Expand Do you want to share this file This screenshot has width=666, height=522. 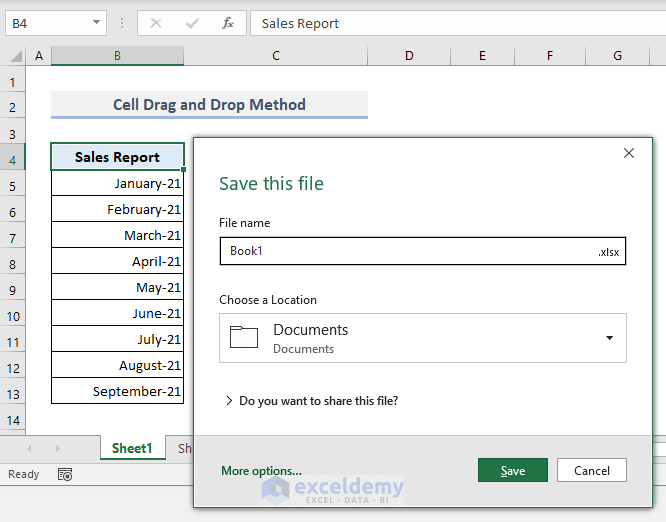[313, 401]
